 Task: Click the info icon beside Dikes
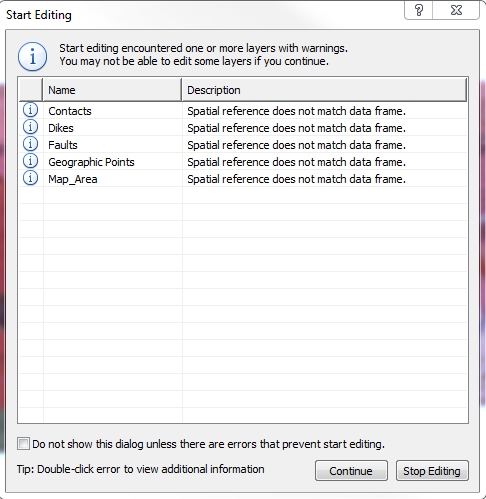point(30,127)
